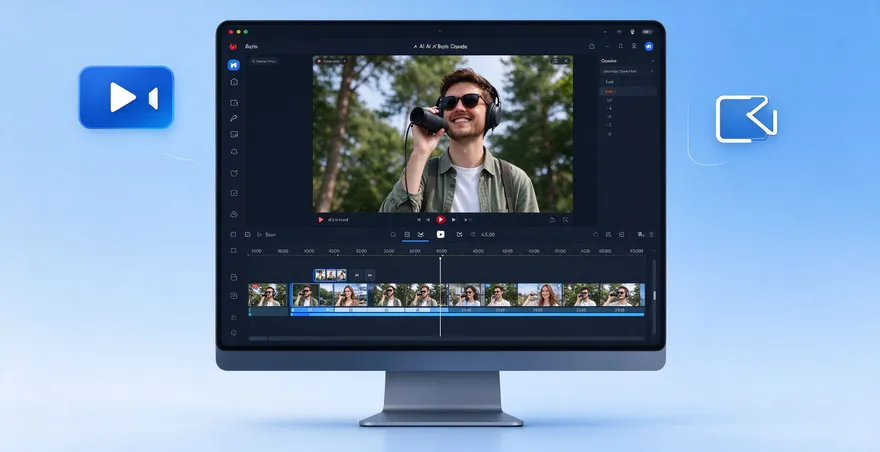The height and width of the screenshot is (452, 880).
Task: Toggle the track lock icon left of the timeline
Action: (233, 318)
